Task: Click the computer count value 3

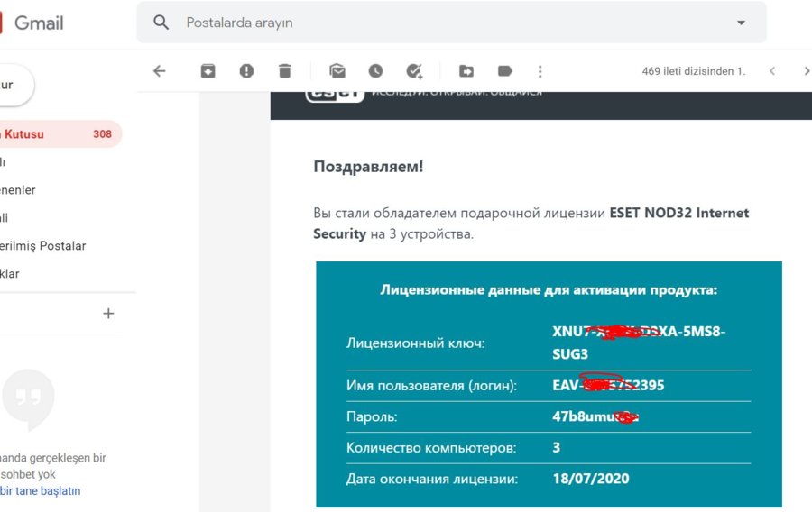Action: click(556, 447)
